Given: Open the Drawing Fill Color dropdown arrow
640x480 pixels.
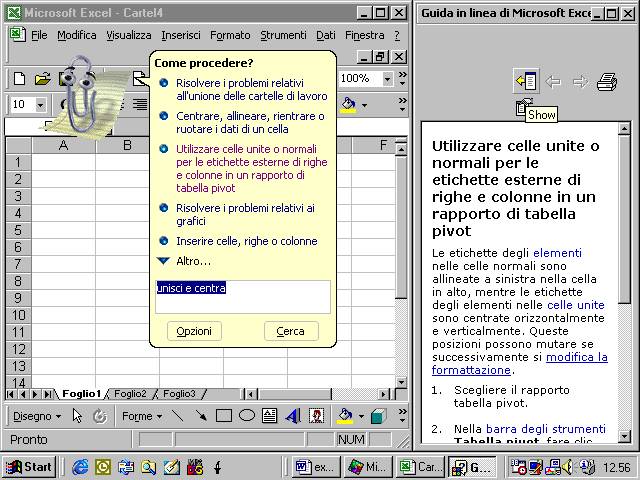Looking at the screenshot, I should click(x=361, y=416).
